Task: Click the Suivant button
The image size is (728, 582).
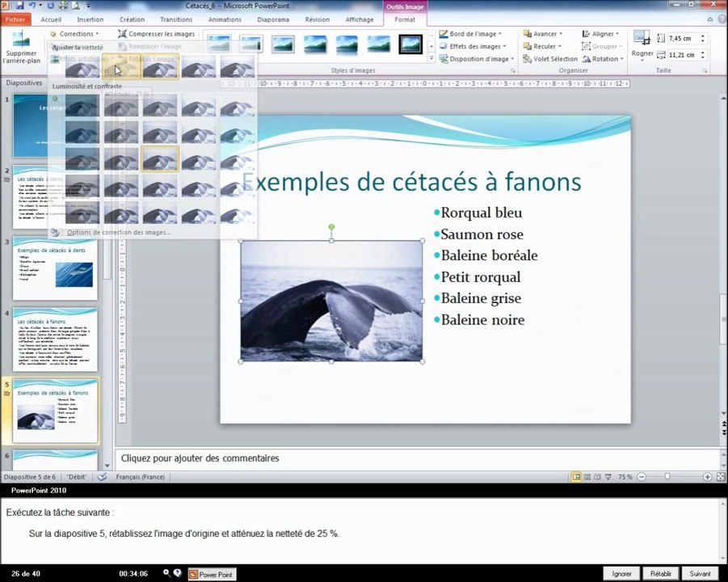Action: tap(700, 574)
